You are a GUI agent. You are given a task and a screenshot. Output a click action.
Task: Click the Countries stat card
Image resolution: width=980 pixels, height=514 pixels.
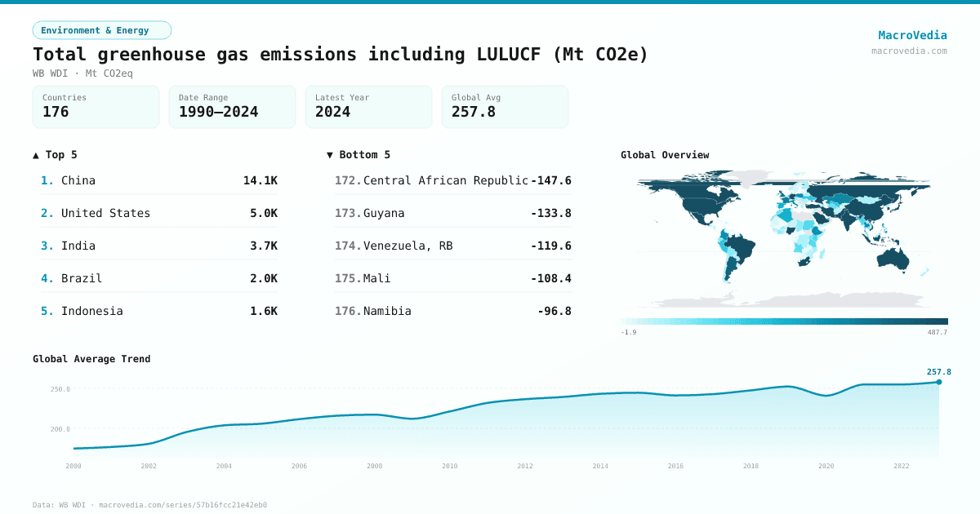(96, 106)
